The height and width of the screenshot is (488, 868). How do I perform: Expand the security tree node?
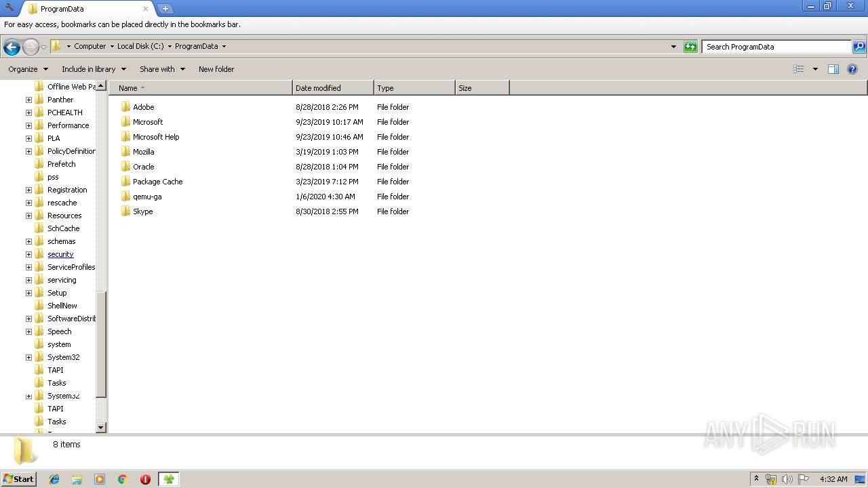pyautogui.click(x=28, y=254)
